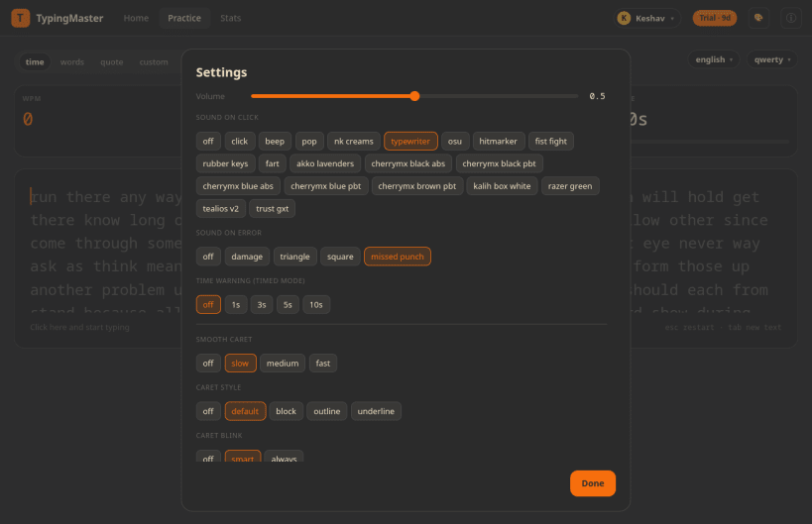Set time warning to 1s
This screenshot has height=524, width=812.
coord(236,305)
